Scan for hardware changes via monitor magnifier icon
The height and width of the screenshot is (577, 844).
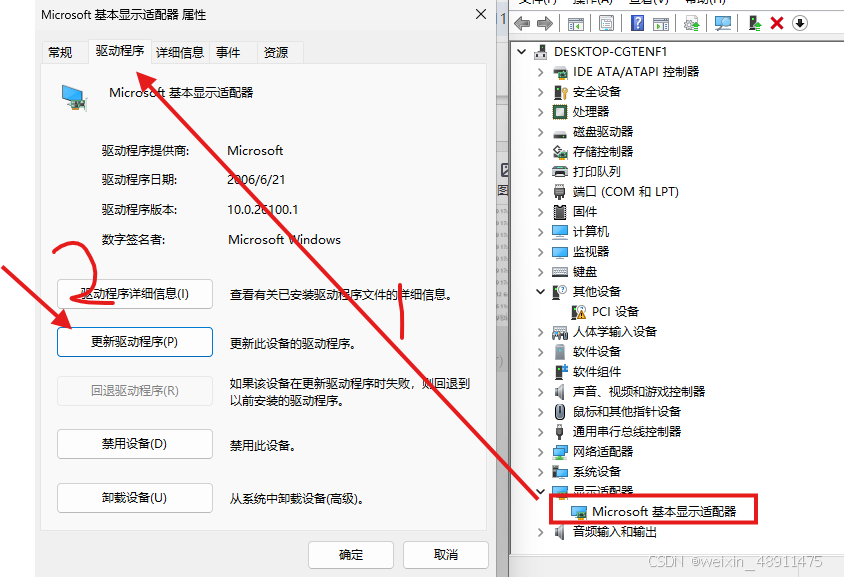722,23
